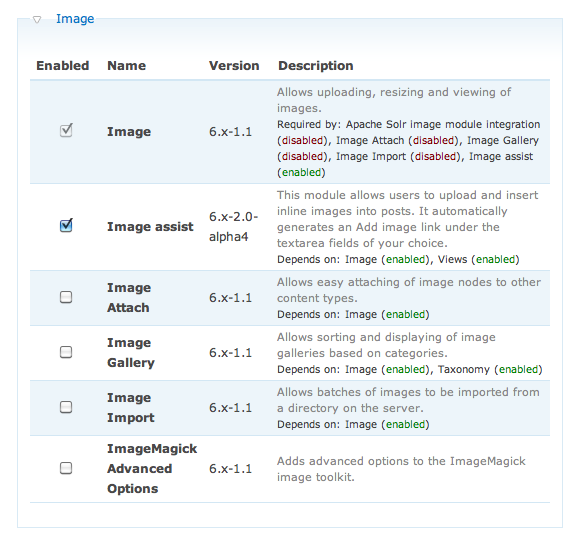Click the Name column header
This screenshot has width=577, height=533.
point(127,66)
